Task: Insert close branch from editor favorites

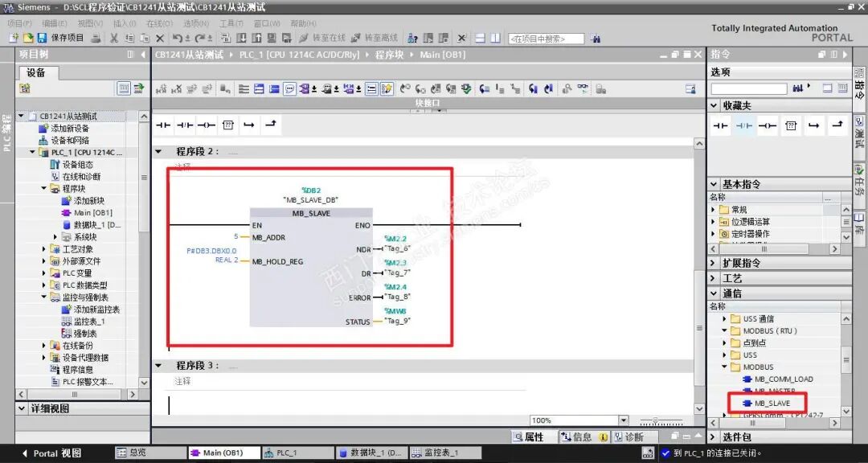Action: [270, 125]
